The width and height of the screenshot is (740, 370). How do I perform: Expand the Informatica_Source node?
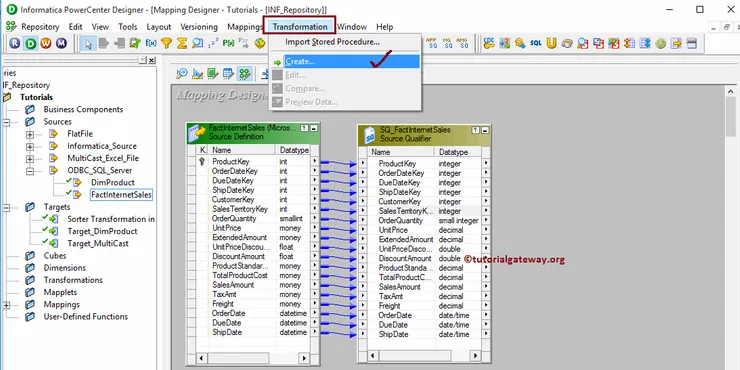click(30, 146)
